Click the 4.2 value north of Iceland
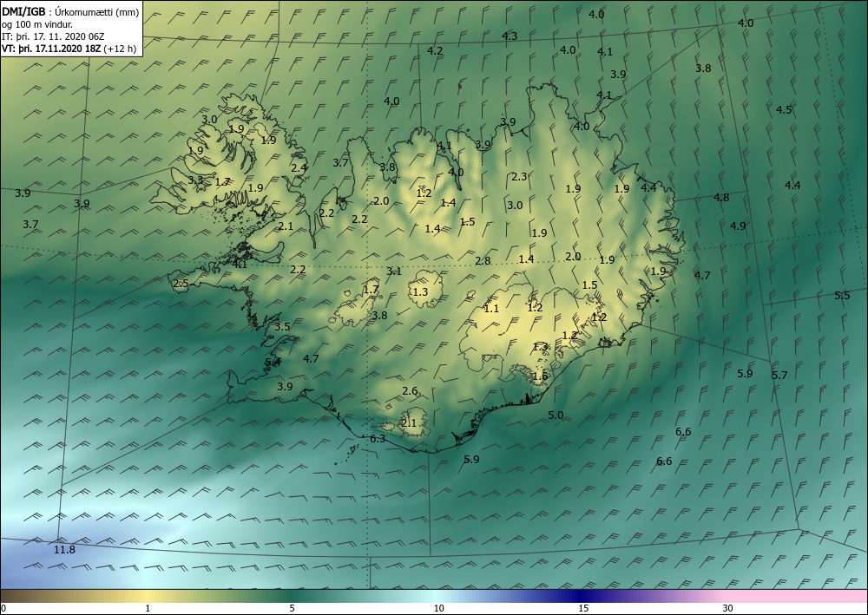The image size is (868, 615). pyautogui.click(x=435, y=50)
